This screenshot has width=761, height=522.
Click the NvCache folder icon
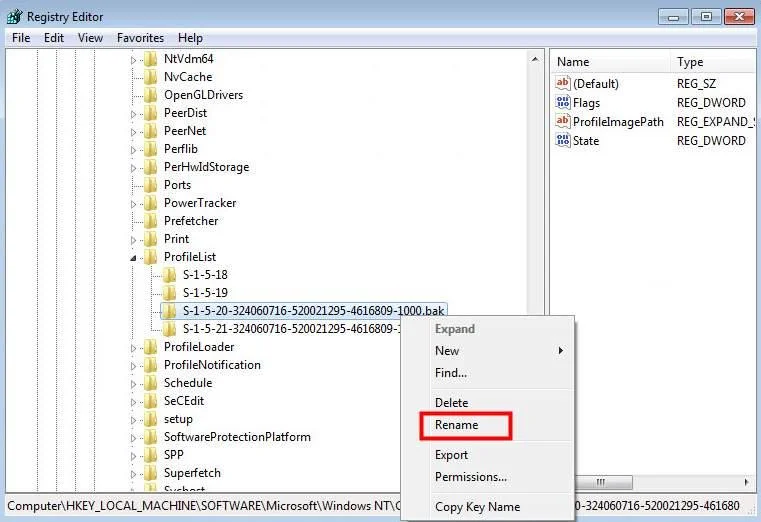pyautogui.click(x=151, y=77)
